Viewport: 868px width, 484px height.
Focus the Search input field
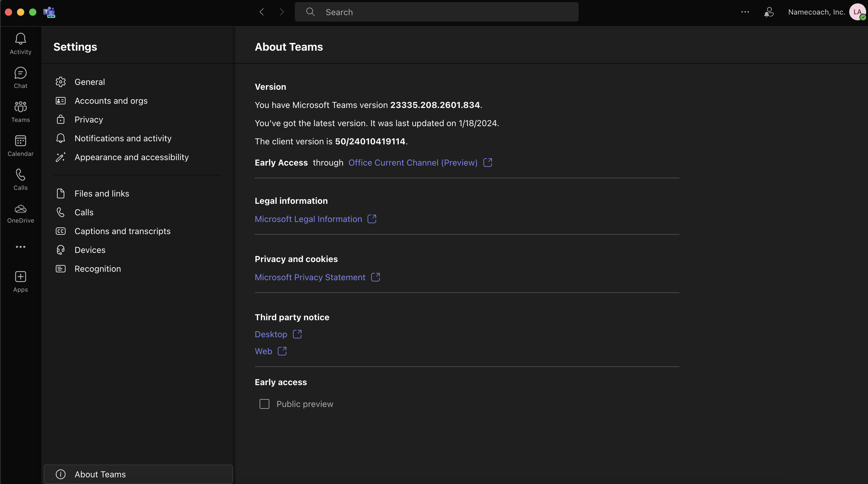[x=437, y=12]
